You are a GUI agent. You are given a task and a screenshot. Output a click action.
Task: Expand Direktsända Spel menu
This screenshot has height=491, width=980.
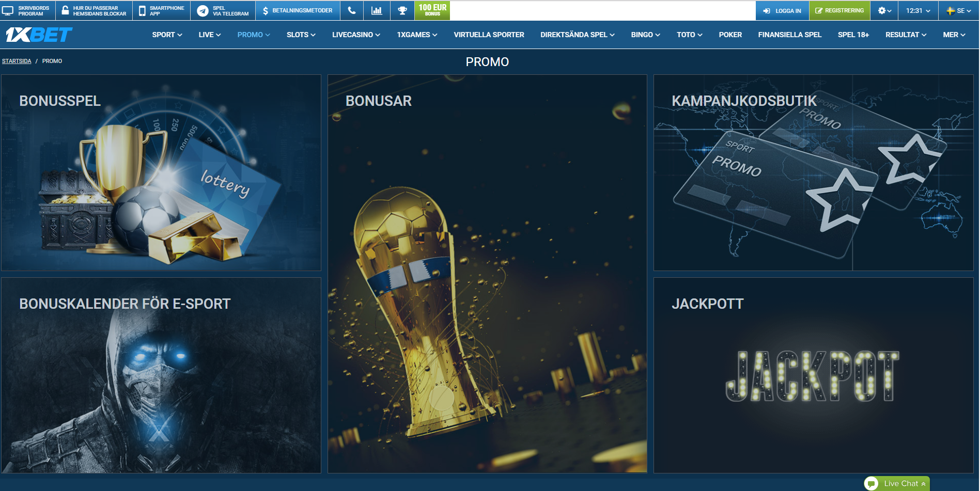click(578, 35)
